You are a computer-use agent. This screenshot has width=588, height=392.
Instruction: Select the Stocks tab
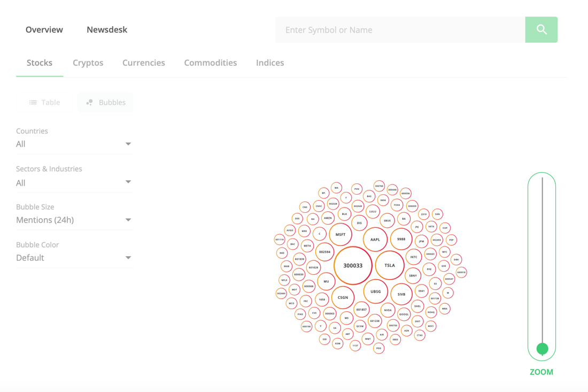click(40, 63)
